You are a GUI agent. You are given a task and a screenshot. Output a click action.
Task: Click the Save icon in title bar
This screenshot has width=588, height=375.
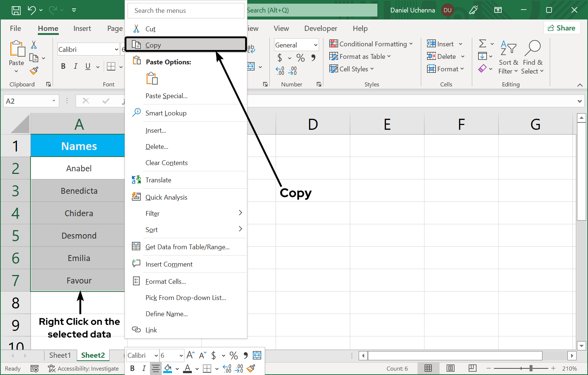pos(16,10)
